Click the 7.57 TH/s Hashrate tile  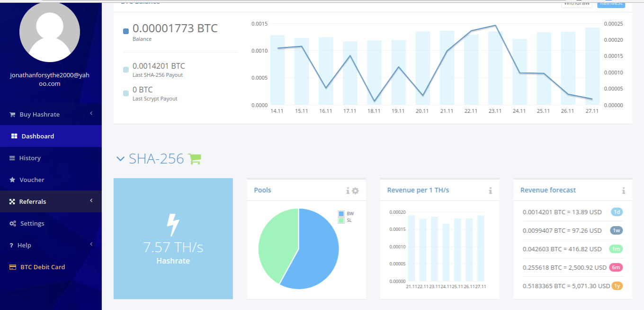173,238
